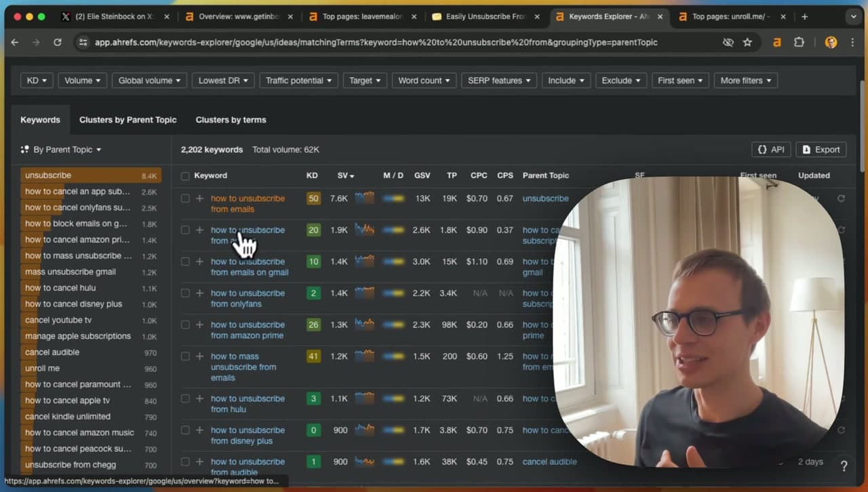The image size is (868, 492).
Task: Add 'how to unsubscribe from amazon prime' plus icon
Action: pos(199,325)
